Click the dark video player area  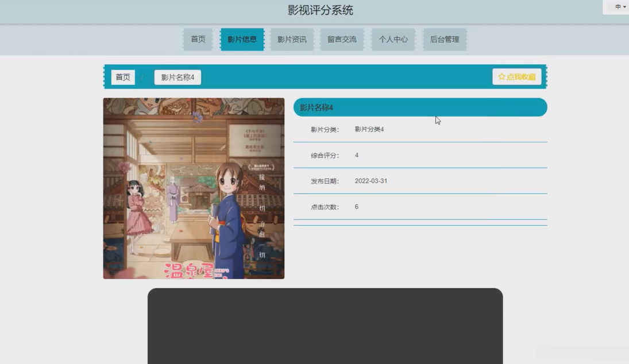click(x=325, y=326)
